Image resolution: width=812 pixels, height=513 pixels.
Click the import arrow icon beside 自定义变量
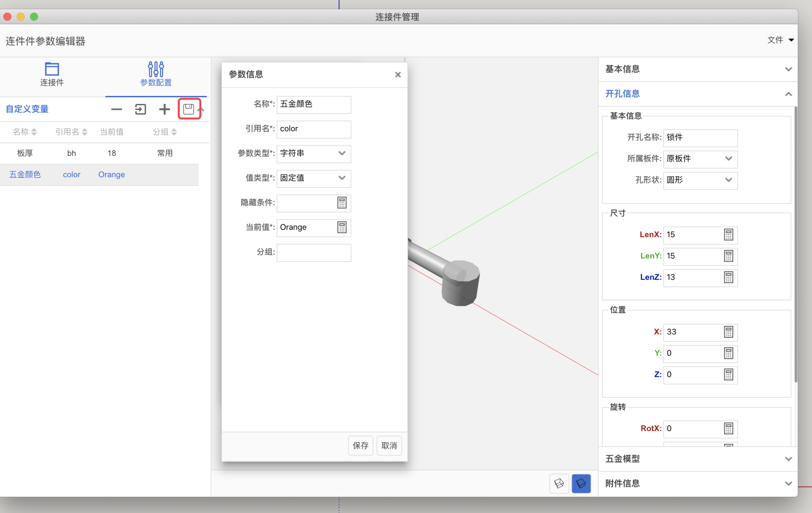pos(140,109)
